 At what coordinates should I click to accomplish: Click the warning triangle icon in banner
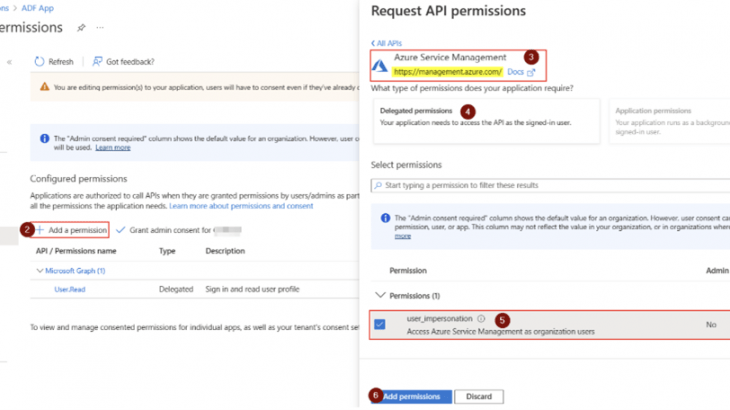click(x=44, y=87)
